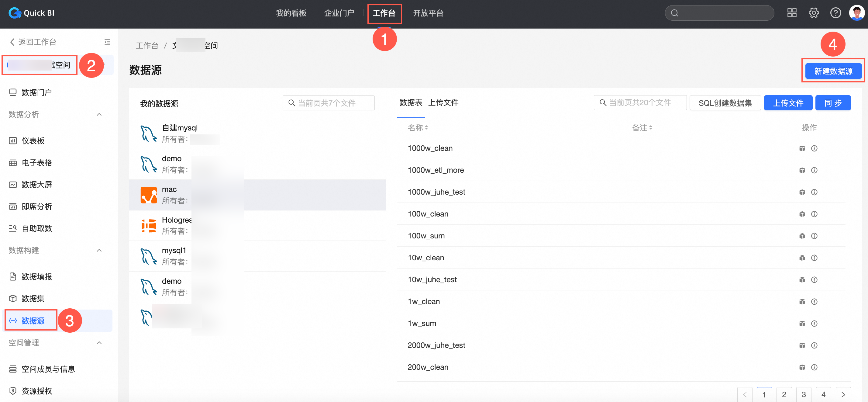Create dataset from 2000w_juhe_test cube icon
This screenshot has width=868, height=402.
[x=802, y=346]
